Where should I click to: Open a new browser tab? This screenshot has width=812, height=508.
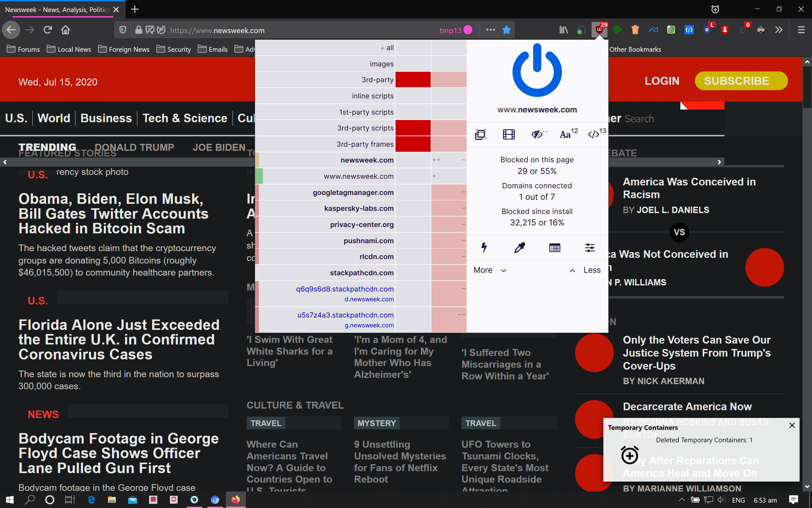click(x=135, y=10)
